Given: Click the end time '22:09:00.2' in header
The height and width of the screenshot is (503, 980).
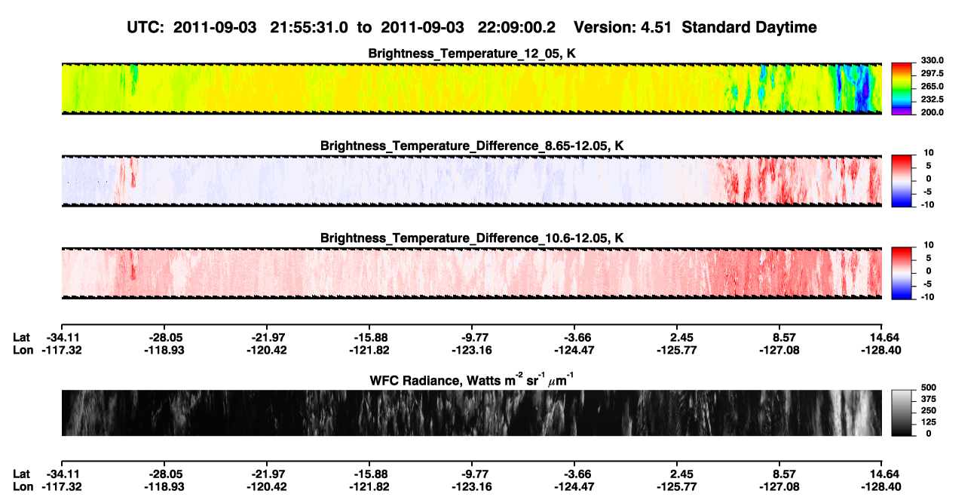Looking at the screenshot, I should click(x=516, y=27).
